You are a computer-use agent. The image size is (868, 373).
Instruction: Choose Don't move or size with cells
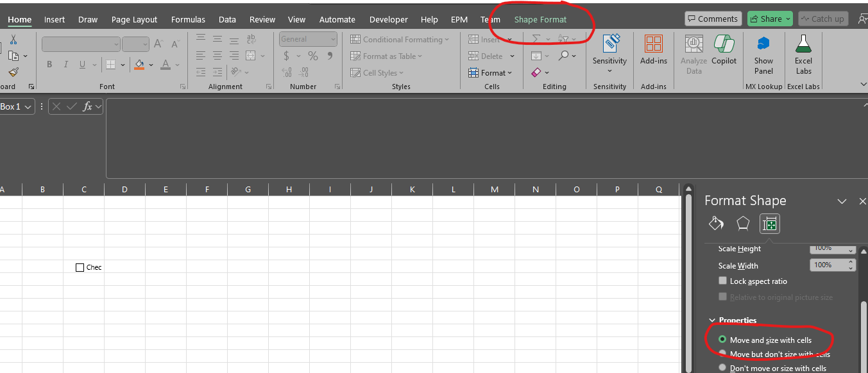(722, 367)
